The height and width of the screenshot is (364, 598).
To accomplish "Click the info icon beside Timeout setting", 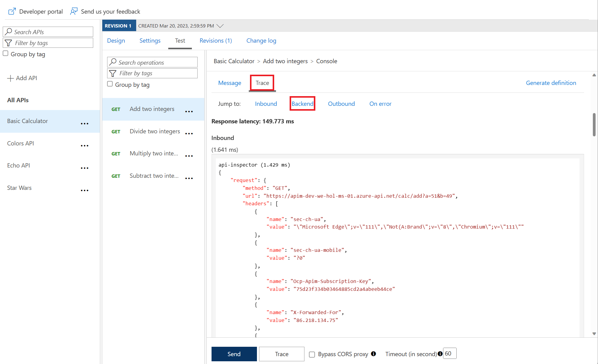I will point(440,353).
